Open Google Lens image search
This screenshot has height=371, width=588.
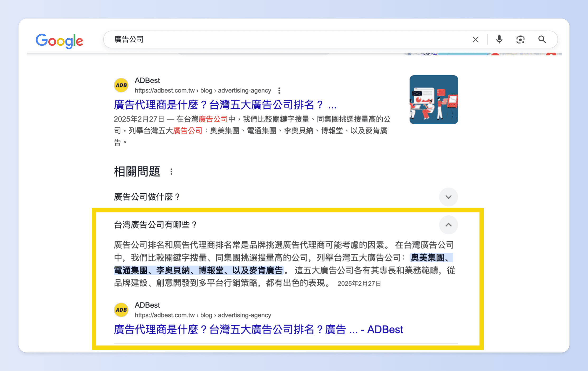point(520,39)
